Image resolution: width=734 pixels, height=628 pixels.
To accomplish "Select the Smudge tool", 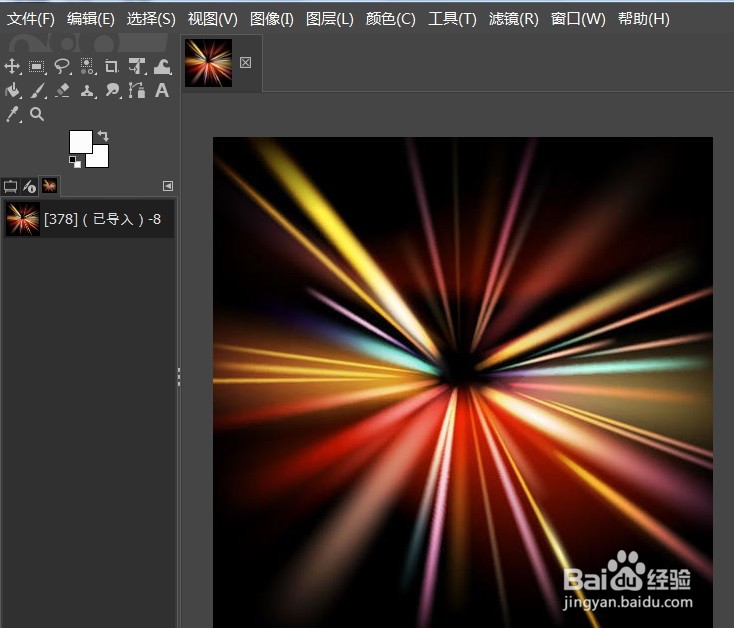I will point(112,90).
